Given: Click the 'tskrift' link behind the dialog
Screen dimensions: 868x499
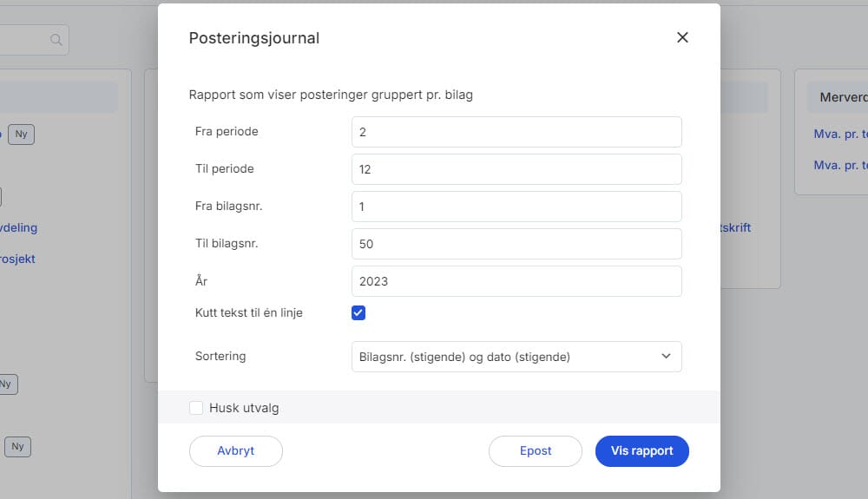Looking at the screenshot, I should [735, 227].
